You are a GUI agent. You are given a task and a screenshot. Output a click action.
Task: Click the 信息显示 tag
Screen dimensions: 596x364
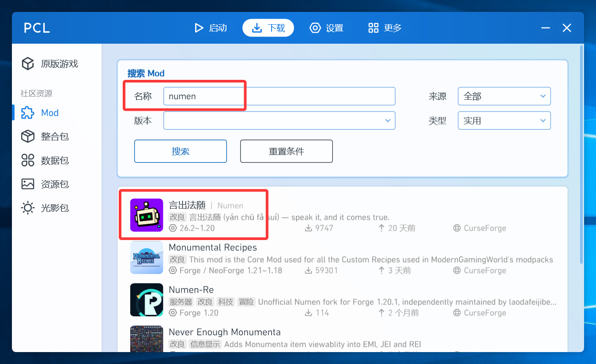coord(205,344)
